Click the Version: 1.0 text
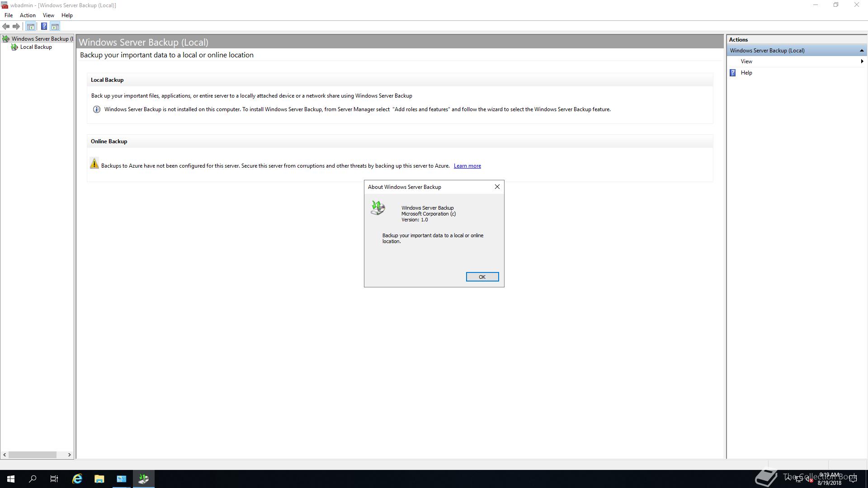This screenshot has height=488, width=868. 415,220
